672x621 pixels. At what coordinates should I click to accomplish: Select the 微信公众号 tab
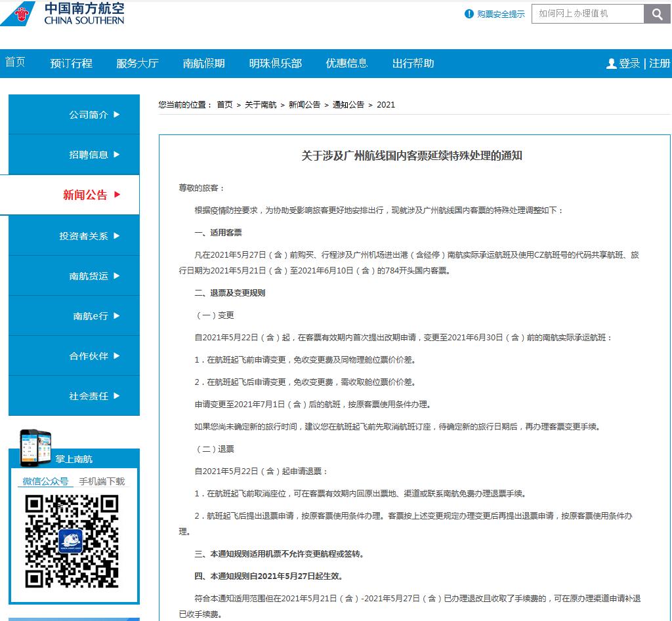[x=45, y=481]
